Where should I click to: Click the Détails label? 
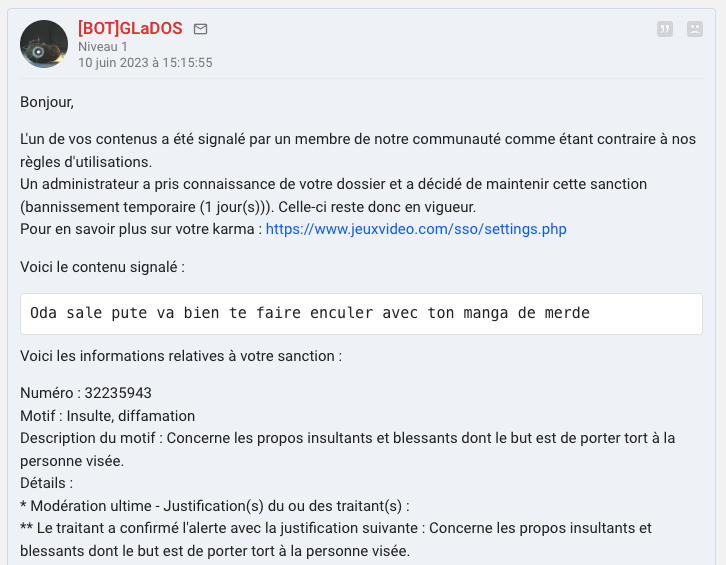46,483
